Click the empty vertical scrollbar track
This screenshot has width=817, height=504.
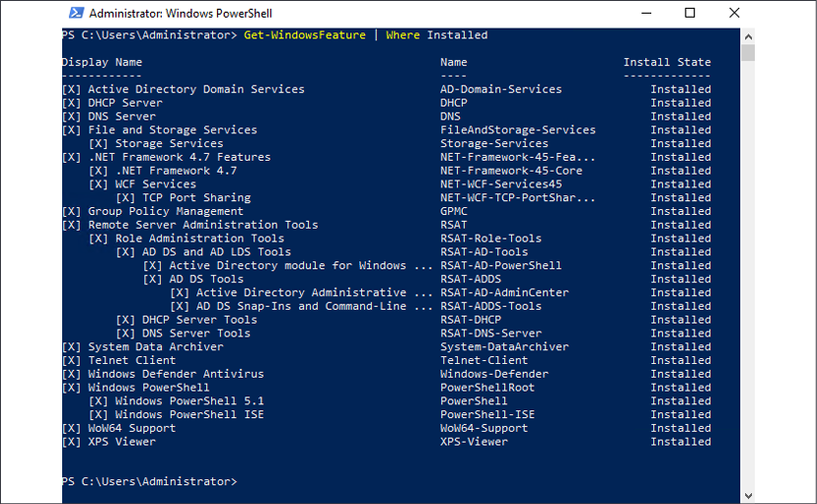coord(748,275)
